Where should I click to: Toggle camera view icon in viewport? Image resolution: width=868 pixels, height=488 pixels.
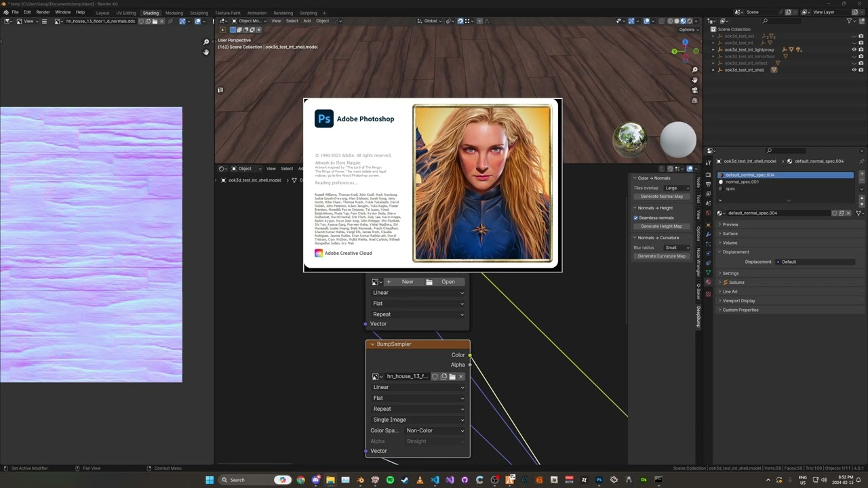pyautogui.click(x=694, y=90)
